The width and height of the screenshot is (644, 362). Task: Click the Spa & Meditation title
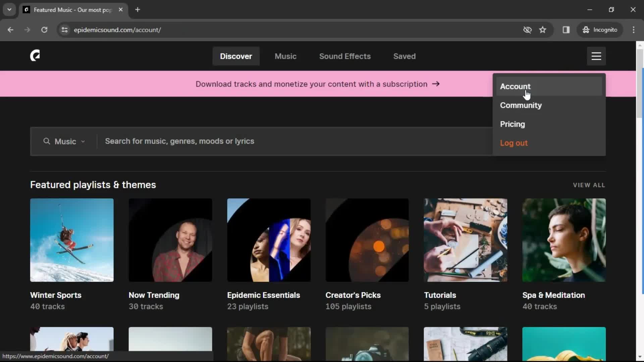(553, 295)
